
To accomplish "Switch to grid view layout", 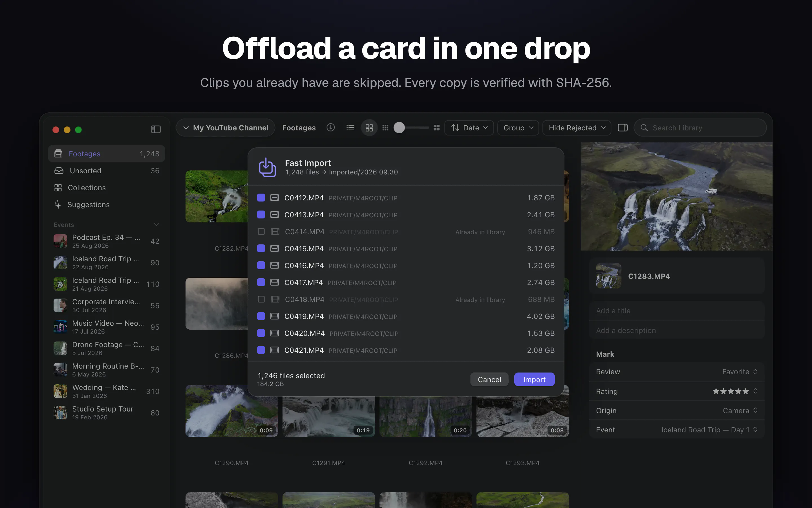I will (x=369, y=128).
